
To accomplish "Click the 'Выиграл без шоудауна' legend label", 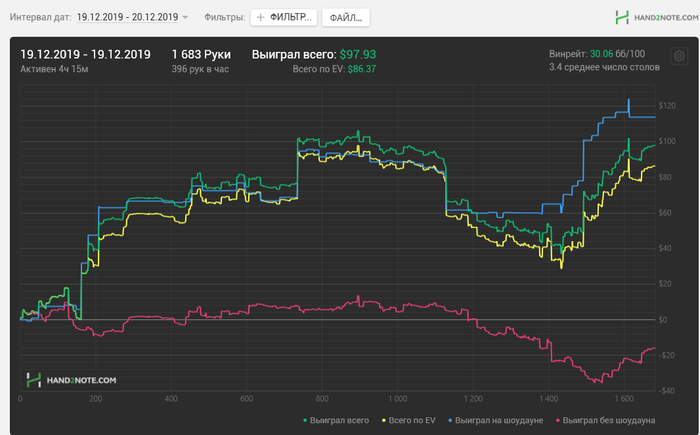I will tap(609, 420).
